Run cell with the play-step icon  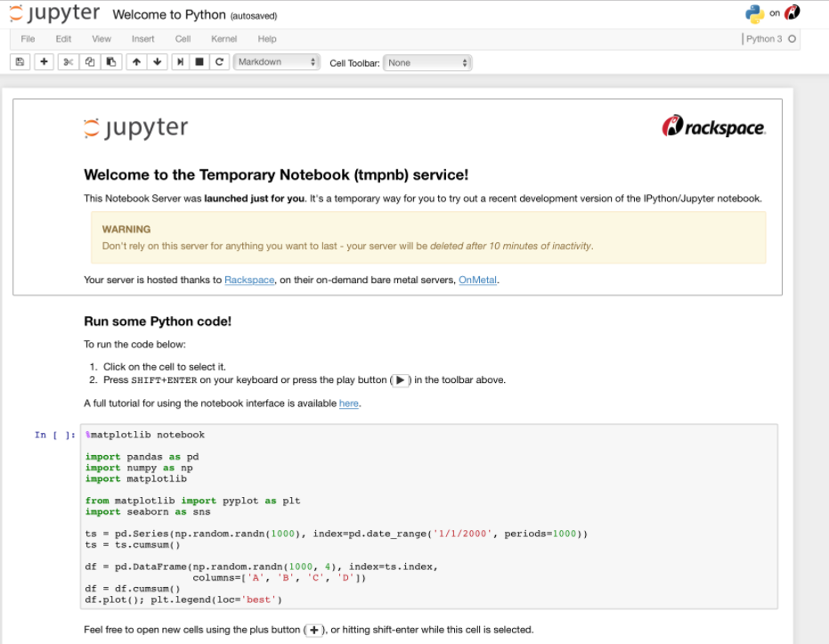[x=180, y=61]
